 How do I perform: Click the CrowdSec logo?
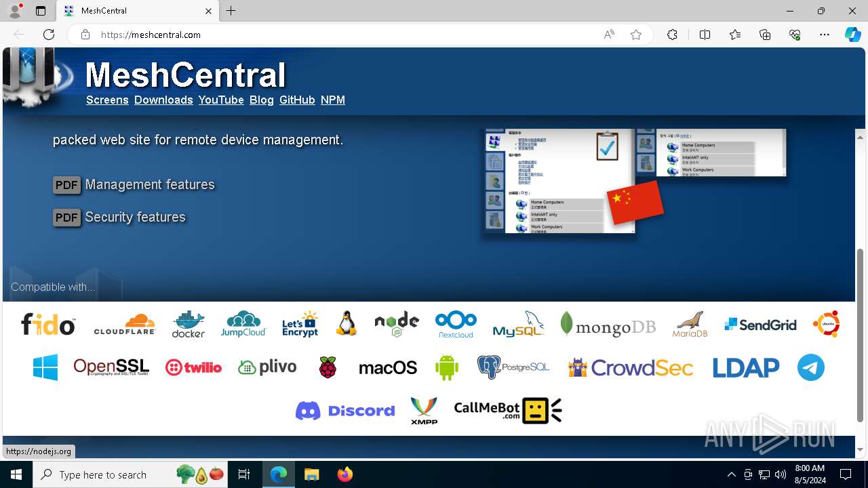click(631, 367)
